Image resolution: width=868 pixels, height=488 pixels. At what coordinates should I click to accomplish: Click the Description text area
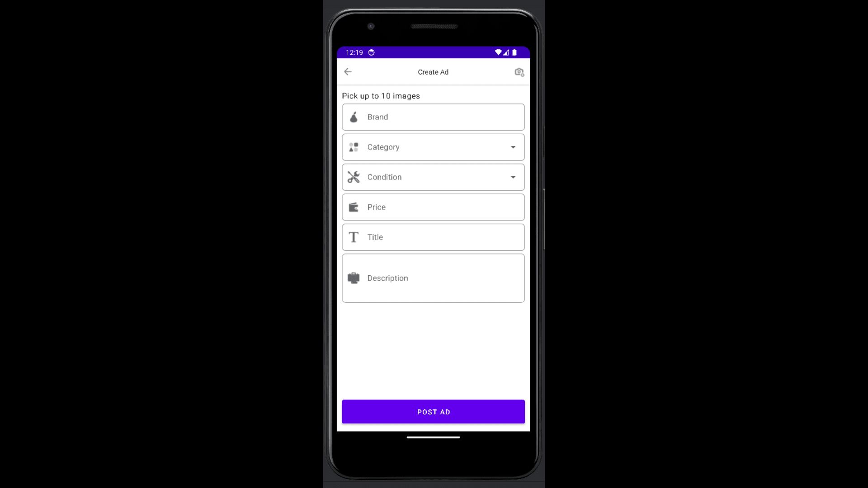click(434, 278)
